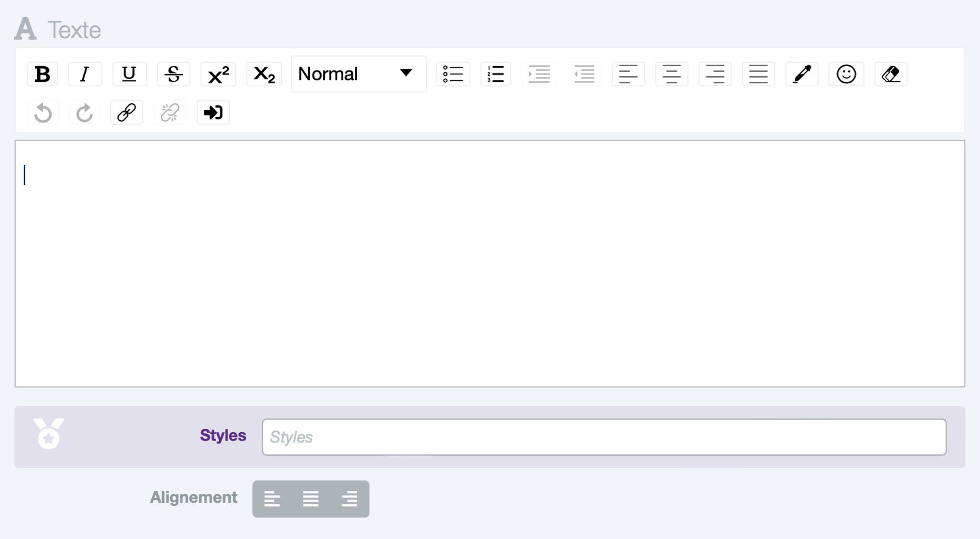
Task: Click the subscript icon
Action: pyautogui.click(x=264, y=74)
